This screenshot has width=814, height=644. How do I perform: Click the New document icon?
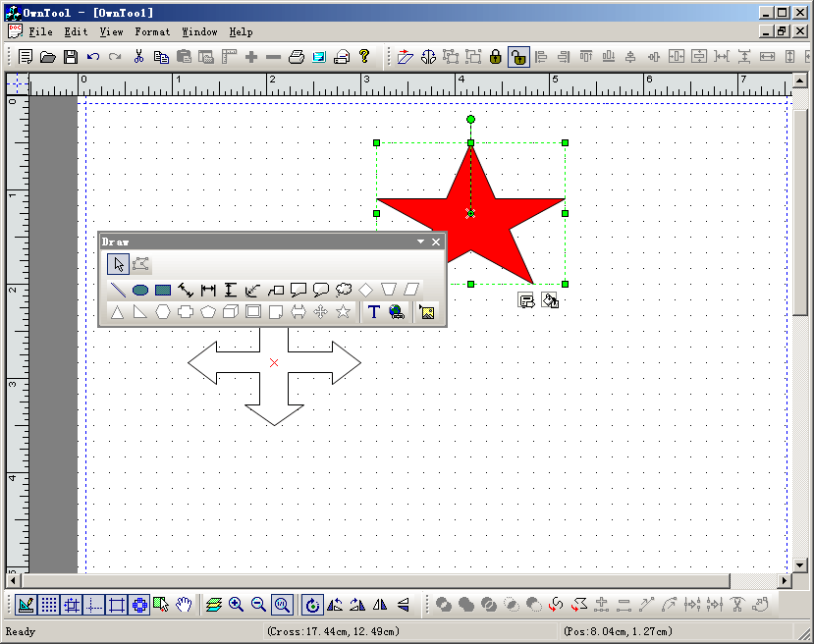coord(25,56)
